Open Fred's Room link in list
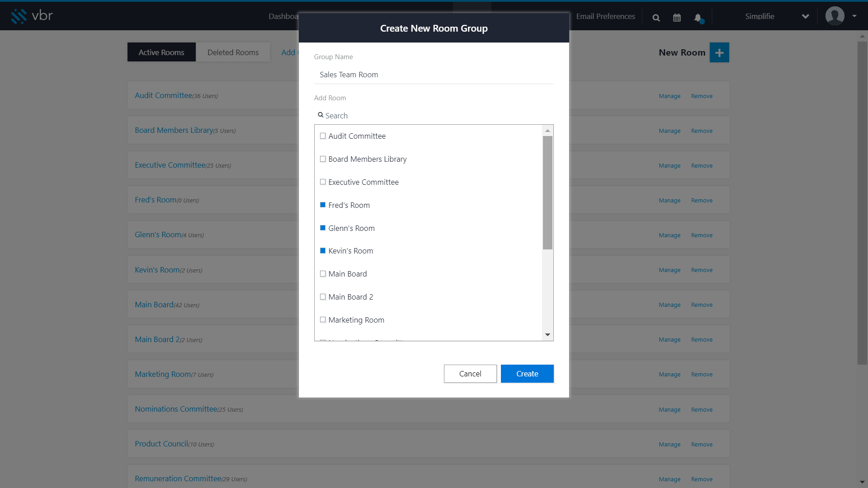This screenshot has height=488, width=868. coord(156,200)
